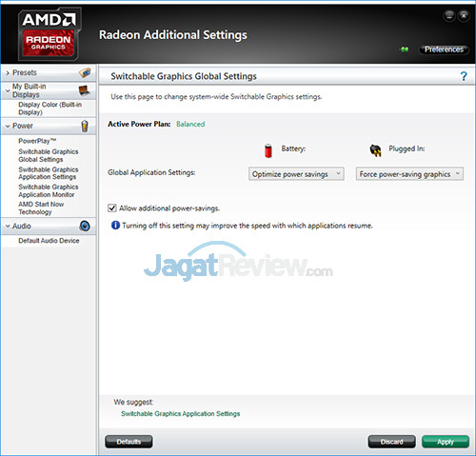Image resolution: width=476 pixels, height=456 pixels.
Task: Click the Presets panel icon
Action: click(x=85, y=72)
